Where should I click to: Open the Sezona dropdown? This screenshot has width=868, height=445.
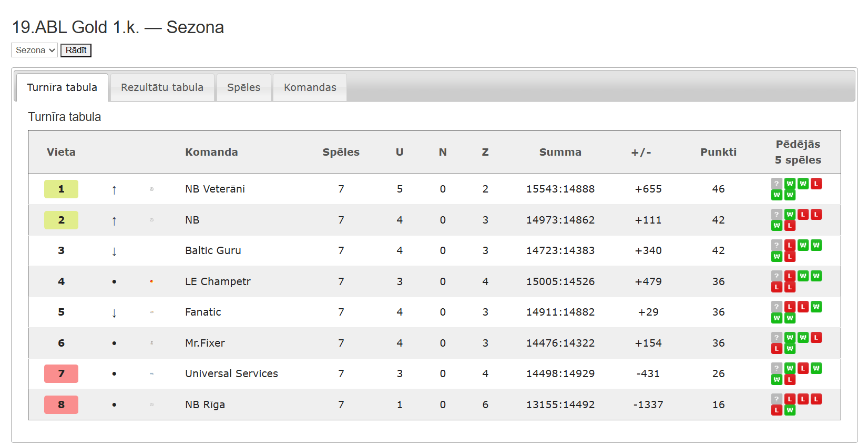click(x=34, y=50)
